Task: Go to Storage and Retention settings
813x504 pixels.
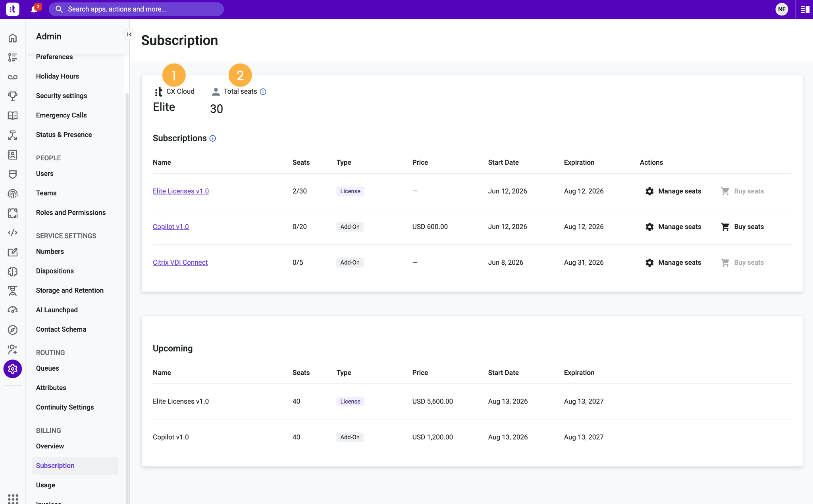Action: [x=70, y=290]
